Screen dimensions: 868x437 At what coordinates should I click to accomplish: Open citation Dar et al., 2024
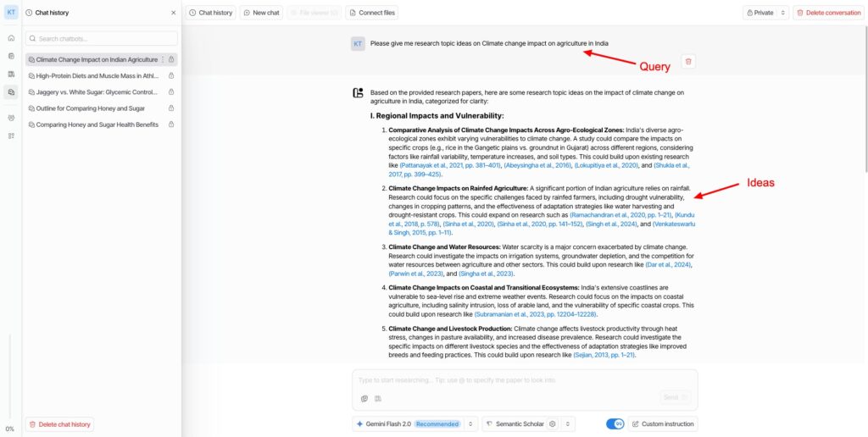tap(669, 265)
